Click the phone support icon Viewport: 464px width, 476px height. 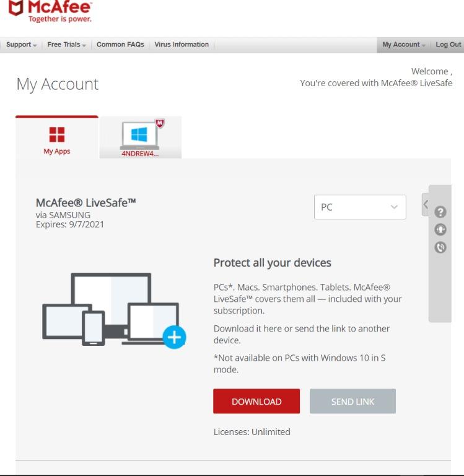(440, 247)
